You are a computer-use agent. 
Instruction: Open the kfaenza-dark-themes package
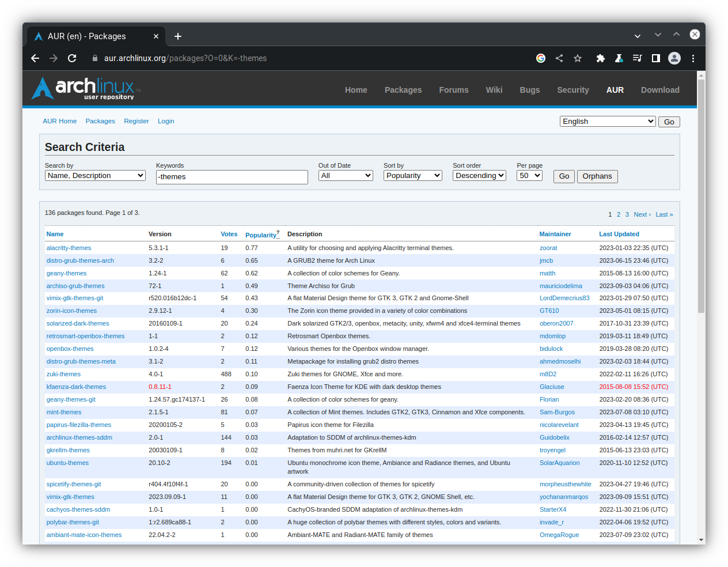(x=76, y=387)
